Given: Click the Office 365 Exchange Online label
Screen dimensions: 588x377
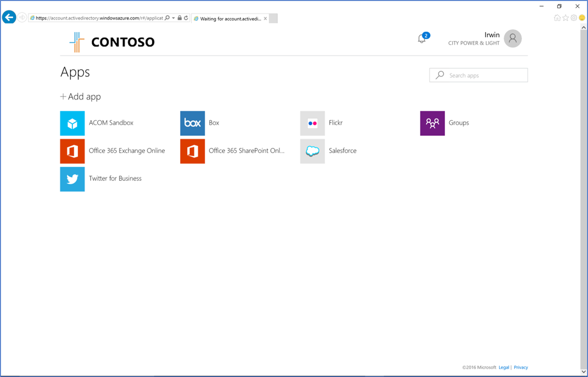Looking at the screenshot, I should pos(127,151).
